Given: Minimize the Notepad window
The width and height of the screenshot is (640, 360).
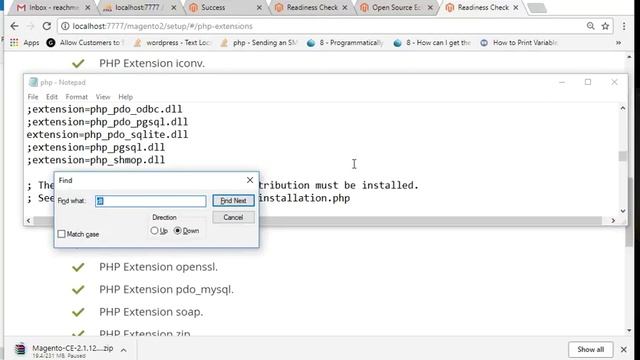Looking at the screenshot, I should (562, 82).
